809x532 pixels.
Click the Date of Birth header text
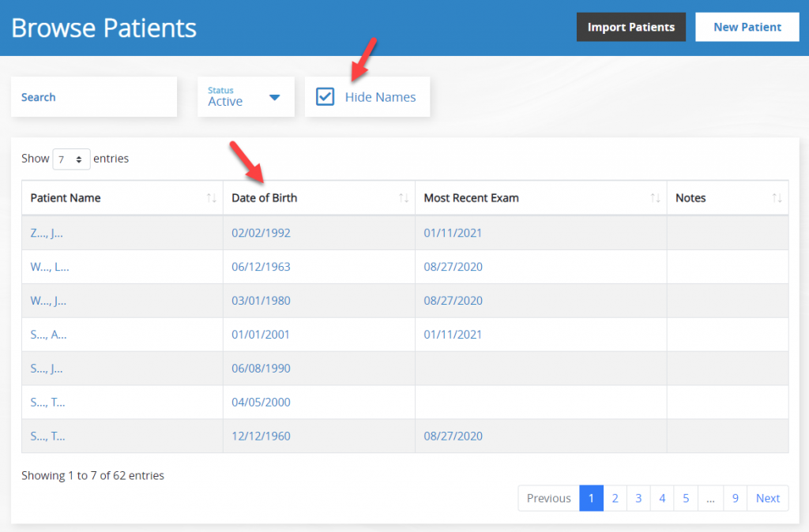(264, 198)
